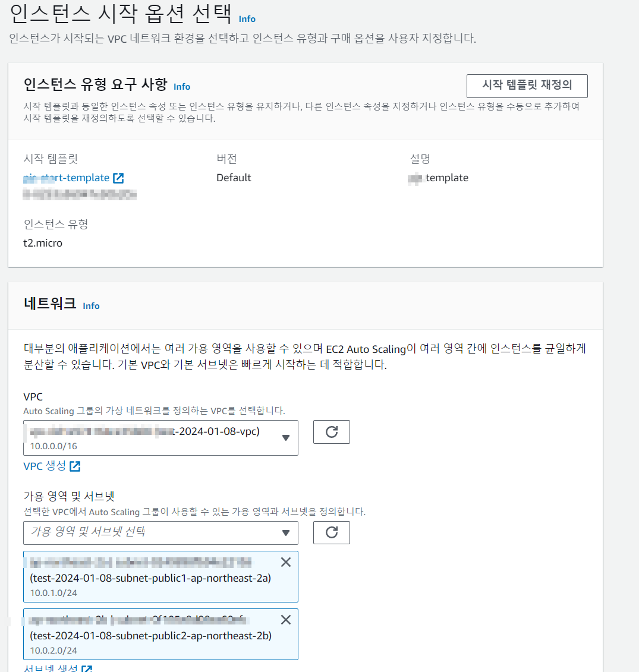The image size is (639, 672).
Task: Click external-link icon next to VPC 생성
Action: (x=75, y=466)
